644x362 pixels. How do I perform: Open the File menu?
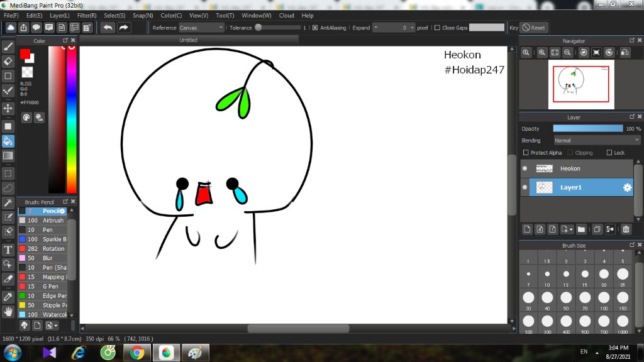pos(11,16)
